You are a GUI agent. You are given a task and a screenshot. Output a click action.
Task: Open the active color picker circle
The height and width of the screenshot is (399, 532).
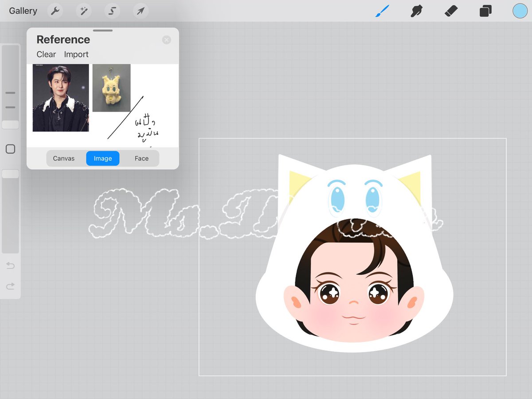point(520,11)
